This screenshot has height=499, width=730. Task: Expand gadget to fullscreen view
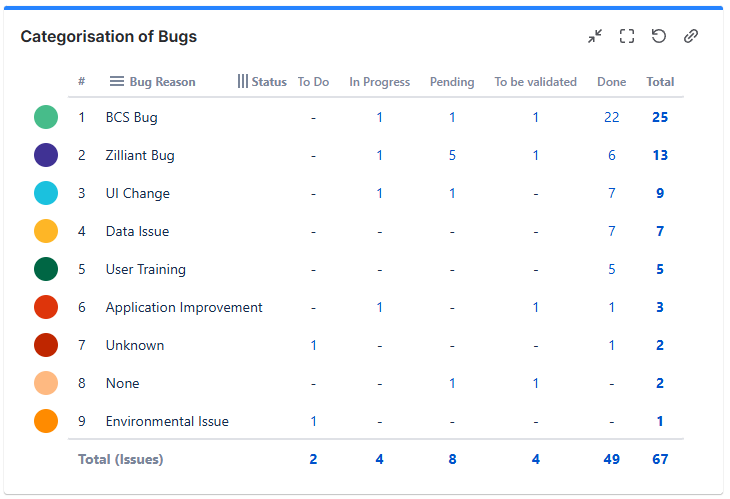coord(627,36)
